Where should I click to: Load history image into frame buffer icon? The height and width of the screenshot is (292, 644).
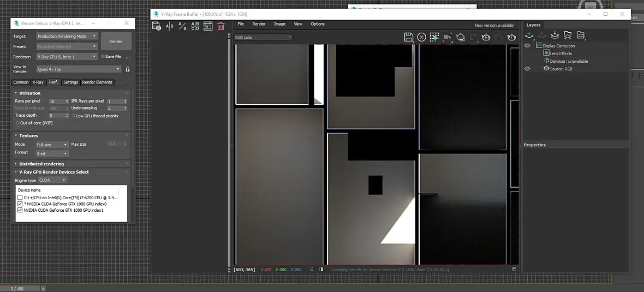coord(208,26)
